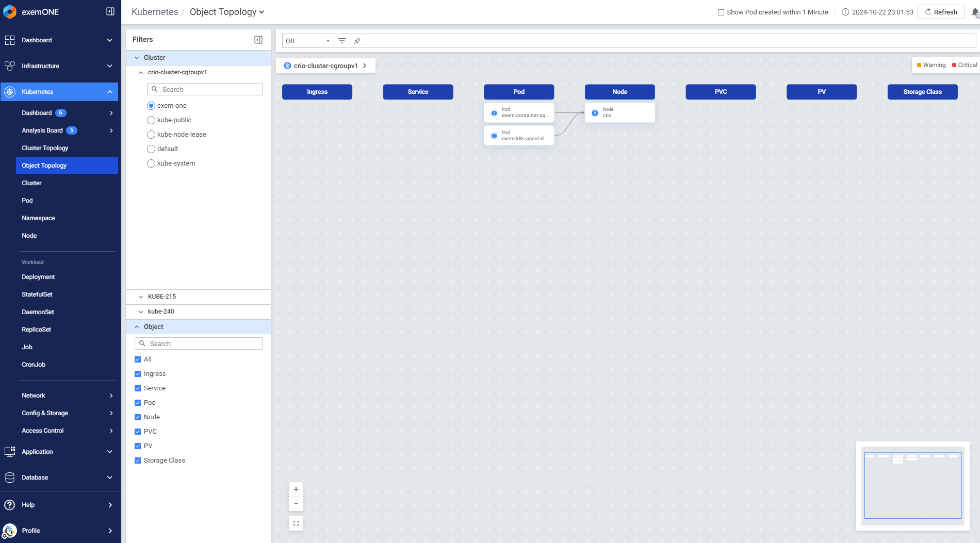Click the topology minimap overview
Image resolution: width=980 pixels, height=543 pixels.
coord(912,485)
